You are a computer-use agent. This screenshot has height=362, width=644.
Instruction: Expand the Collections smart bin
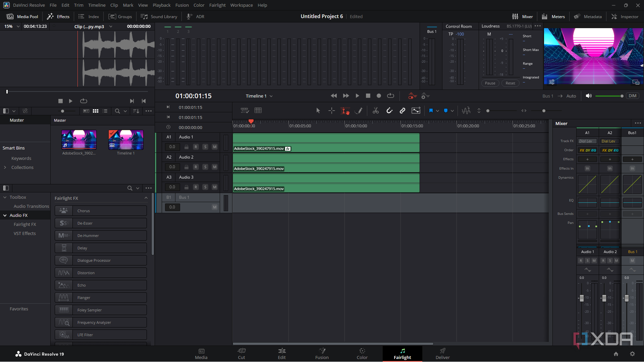pyautogui.click(x=5, y=168)
